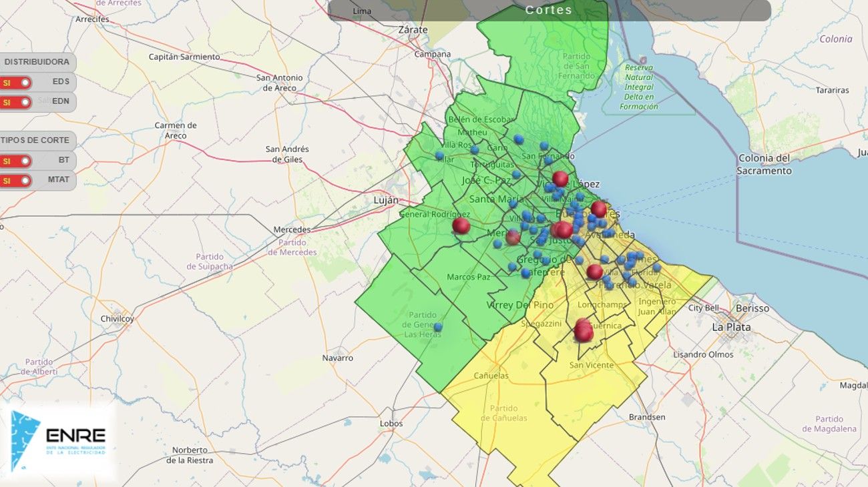The image size is (868, 487).
Task: Click the Navarro town label
Action: coord(337,358)
